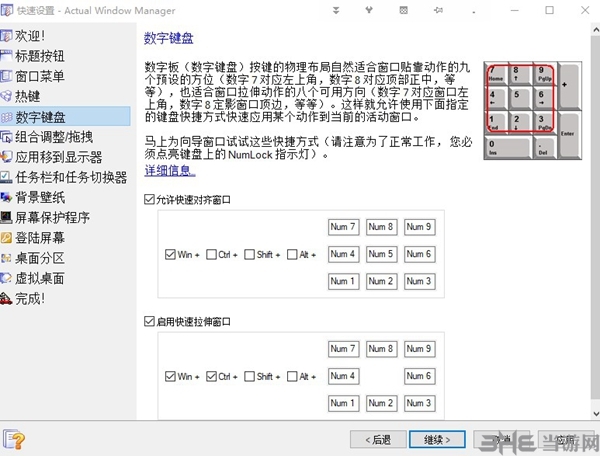This screenshot has width=600, height=456.
Task: Click the roll-up title bar button
Action: tap(336, 10)
